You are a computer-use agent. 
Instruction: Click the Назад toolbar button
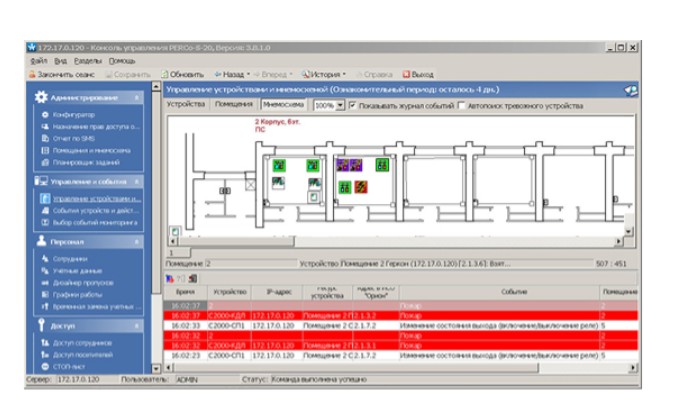pos(230,74)
